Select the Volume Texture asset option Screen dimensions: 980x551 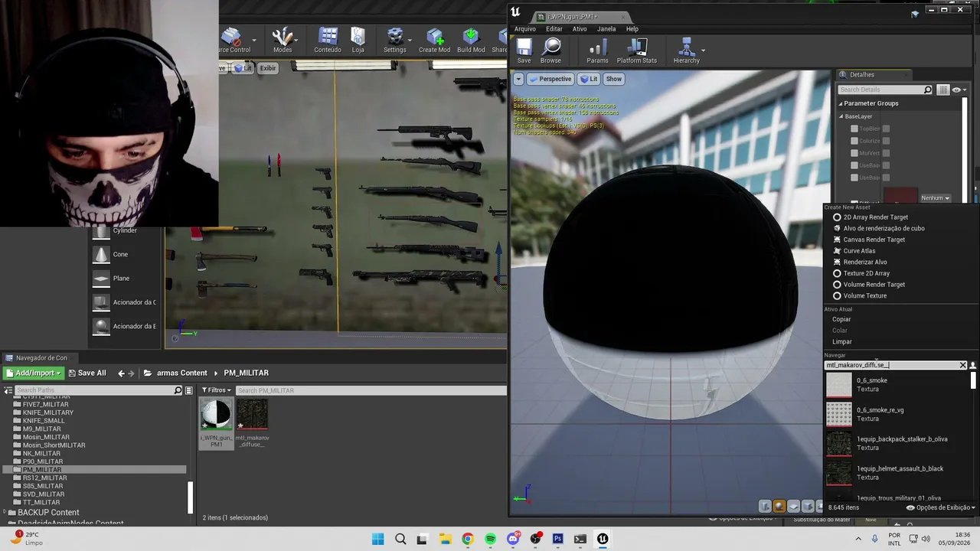click(864, 295)
